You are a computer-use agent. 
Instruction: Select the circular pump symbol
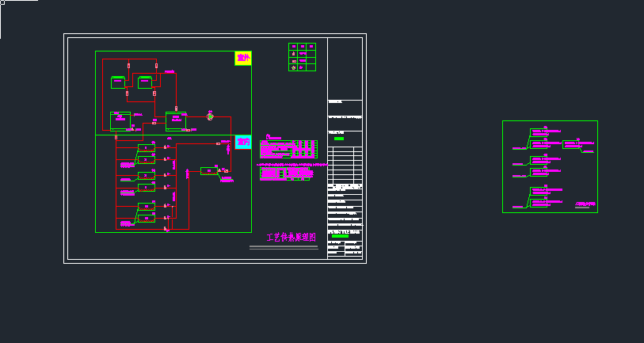[210, 116]
